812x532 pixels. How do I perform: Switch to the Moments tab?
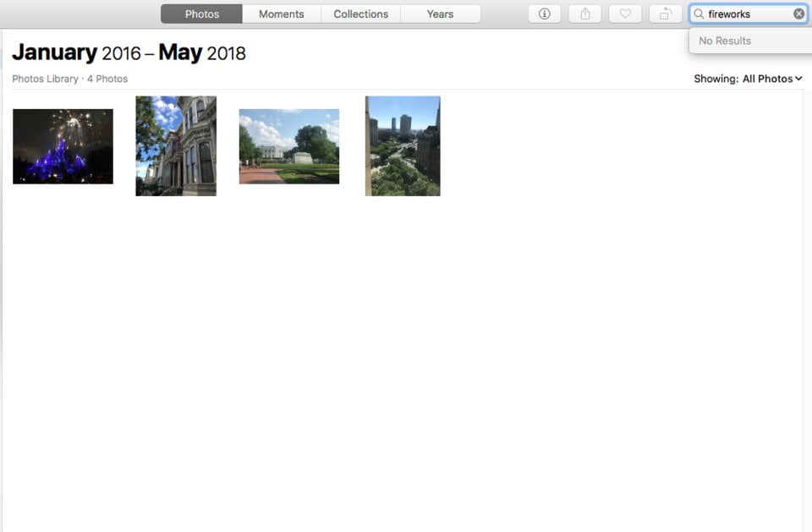pyautogui.click(x=281, y=14)
